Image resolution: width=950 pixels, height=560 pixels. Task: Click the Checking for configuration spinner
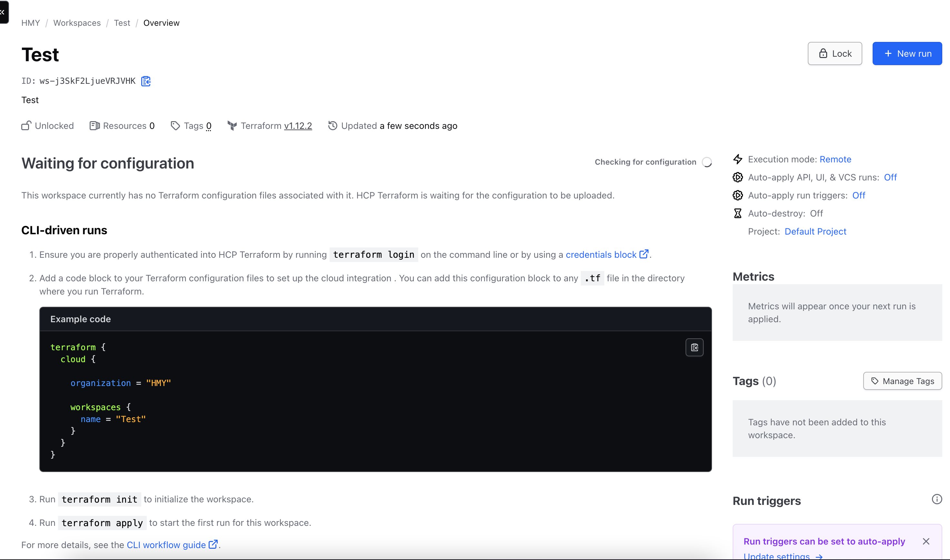pos(707,162)
